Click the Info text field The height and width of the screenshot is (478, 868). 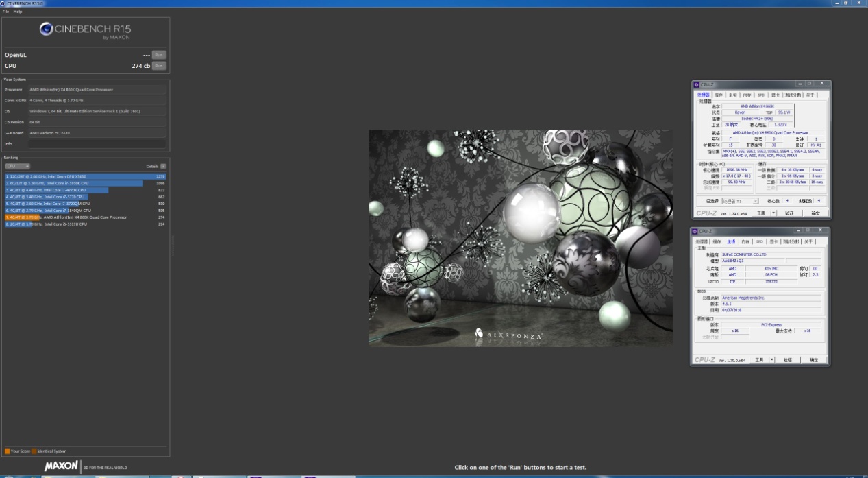click(x=97, y=144)
